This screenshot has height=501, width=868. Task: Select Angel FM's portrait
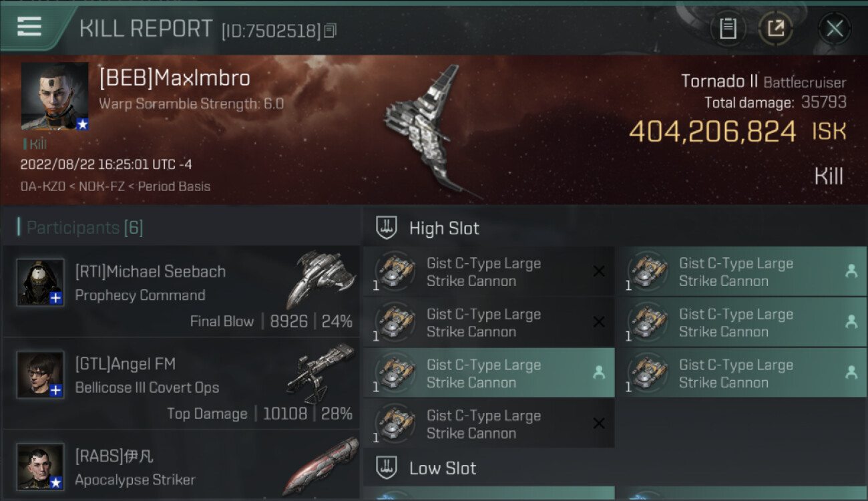click(x=40, y=375)
